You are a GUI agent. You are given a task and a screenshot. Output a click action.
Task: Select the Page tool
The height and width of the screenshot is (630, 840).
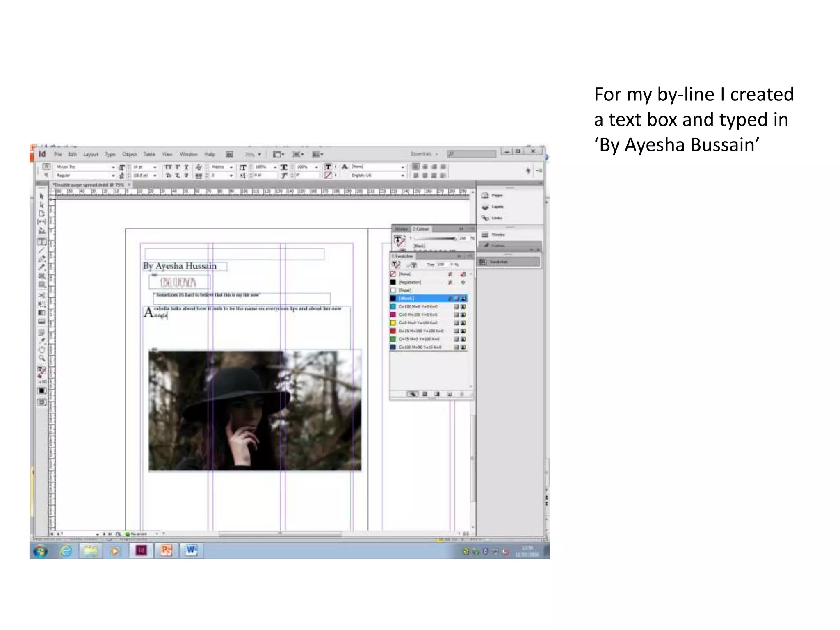[41, 213]
